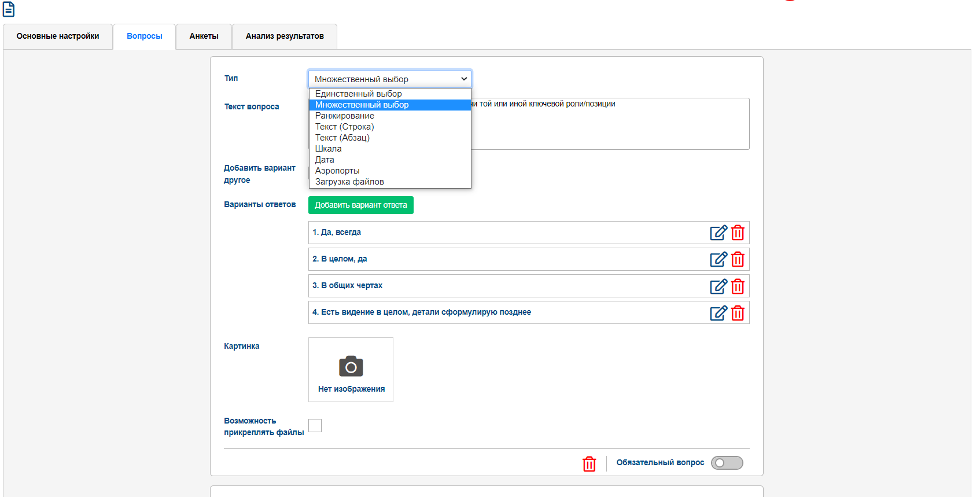The width and height of the screenshot is (980, 497).
Task: Collapse the 'Тип' dropdown showing 'Множественный выбор'
Action: coord(390,79)
